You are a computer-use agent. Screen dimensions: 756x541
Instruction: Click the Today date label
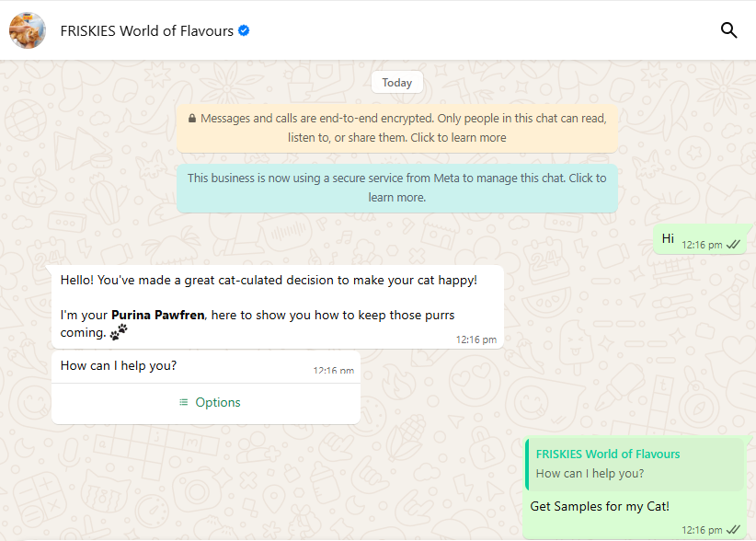click(x=397, y=83)
